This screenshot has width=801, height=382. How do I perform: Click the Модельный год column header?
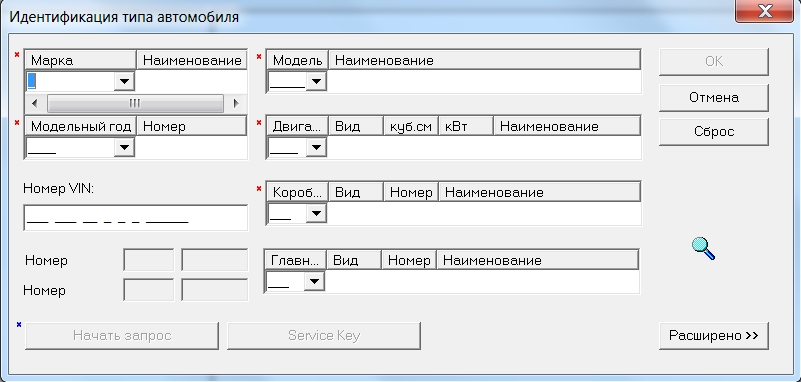tap(80, 126)
